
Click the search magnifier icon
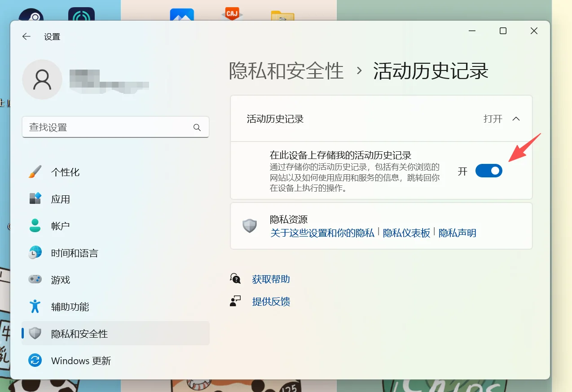197,128
